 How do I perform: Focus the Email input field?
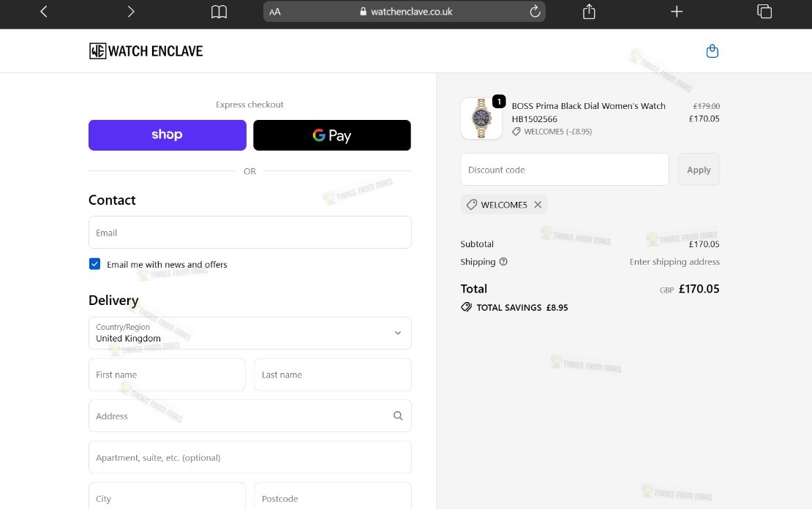click(x=250, y=233)
